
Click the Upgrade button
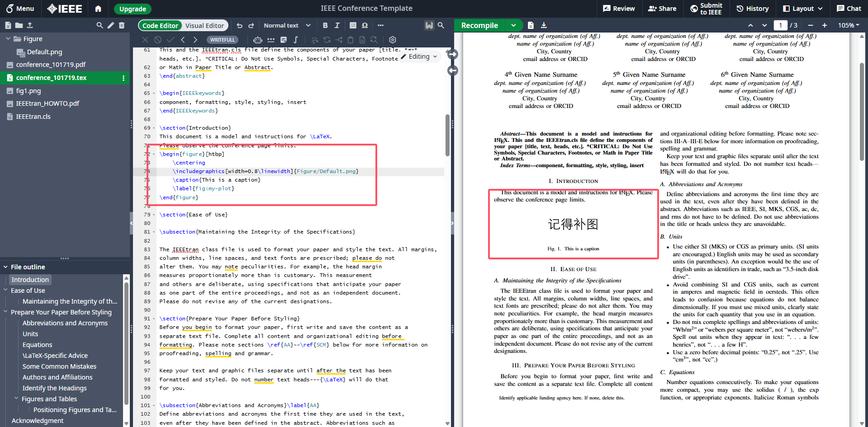click(x=133, y=9)
